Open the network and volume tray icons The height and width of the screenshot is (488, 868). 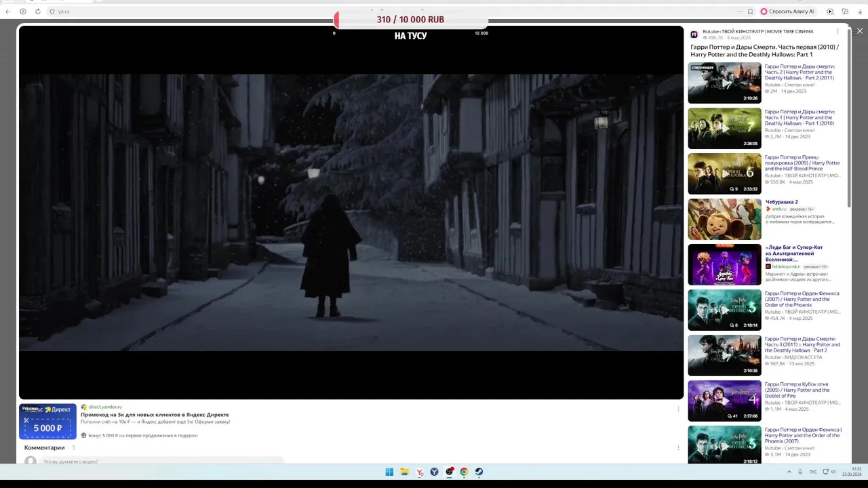tap(829, 472)
